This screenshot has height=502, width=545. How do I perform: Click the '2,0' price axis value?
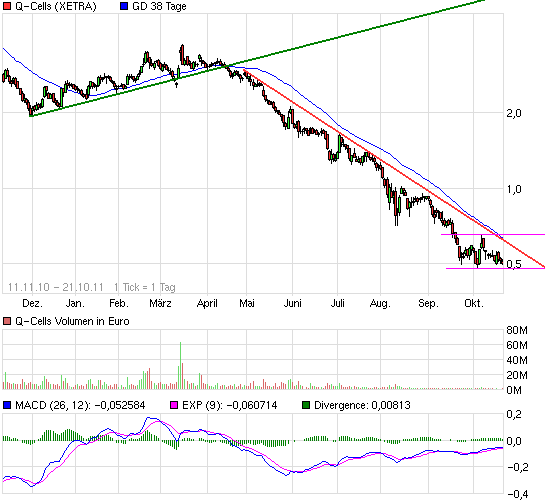pos(514,113)
